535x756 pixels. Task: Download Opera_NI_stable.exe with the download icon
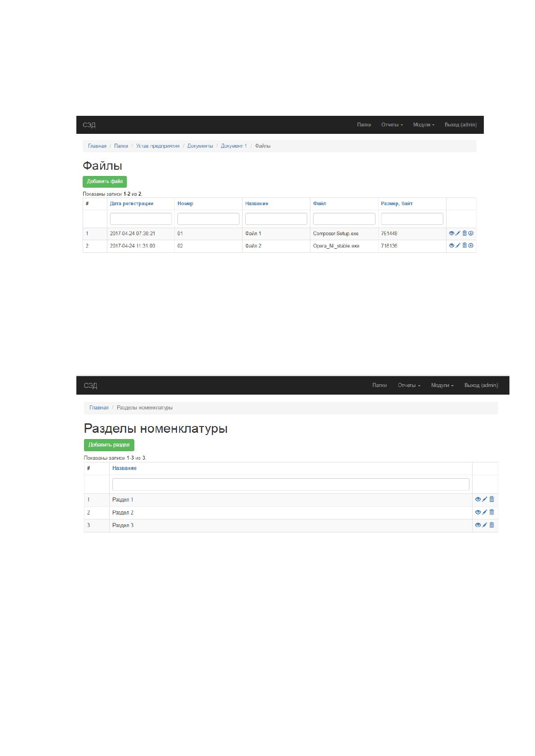[471, 246]
